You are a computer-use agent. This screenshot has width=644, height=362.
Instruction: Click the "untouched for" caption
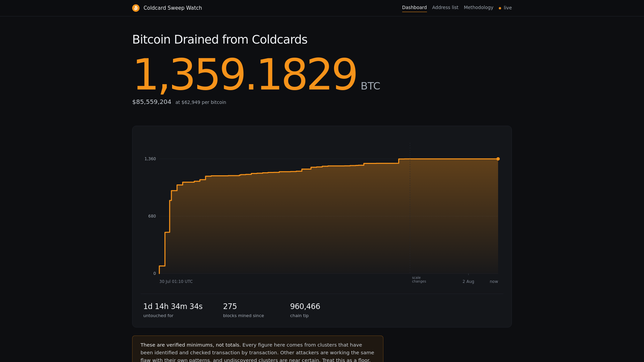click(x=158, y=316)
